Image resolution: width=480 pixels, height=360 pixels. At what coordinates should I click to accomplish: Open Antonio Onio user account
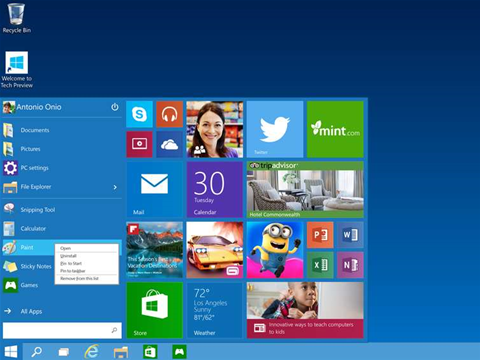tap(32, 107)
